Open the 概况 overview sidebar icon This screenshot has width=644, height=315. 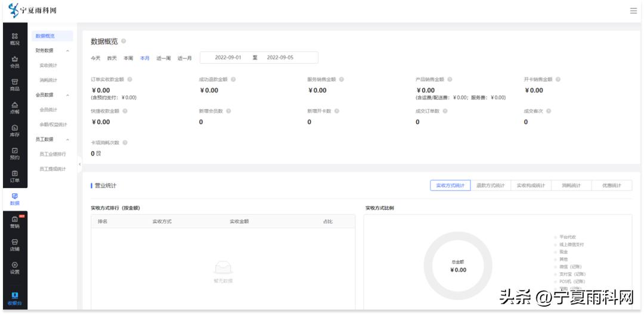pos(15,39)
